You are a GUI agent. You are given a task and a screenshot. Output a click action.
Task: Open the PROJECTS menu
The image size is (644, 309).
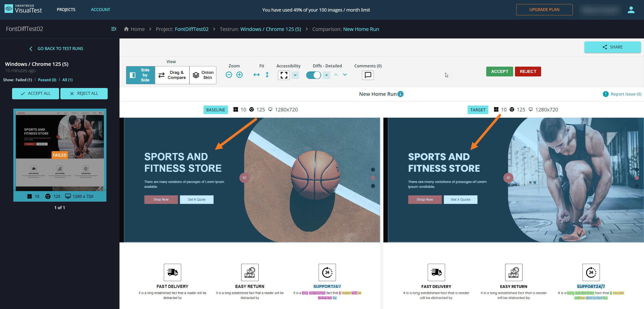66,10
